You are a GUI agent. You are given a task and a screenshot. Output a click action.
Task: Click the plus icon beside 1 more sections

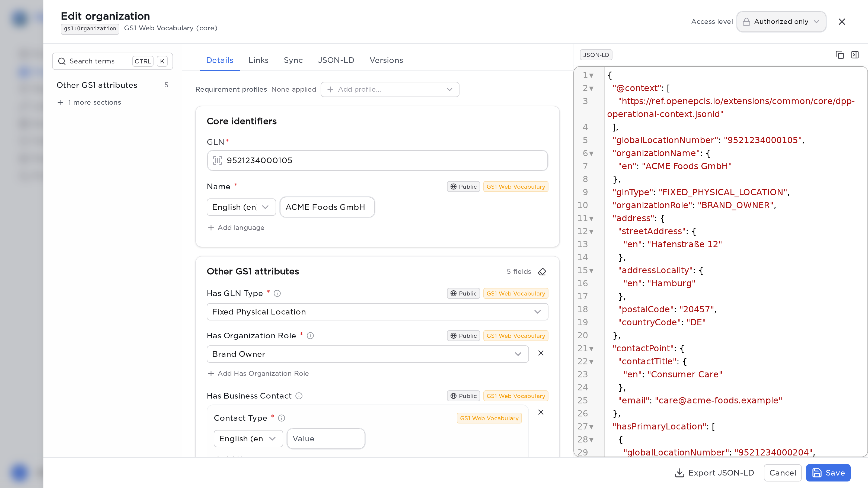60,102
